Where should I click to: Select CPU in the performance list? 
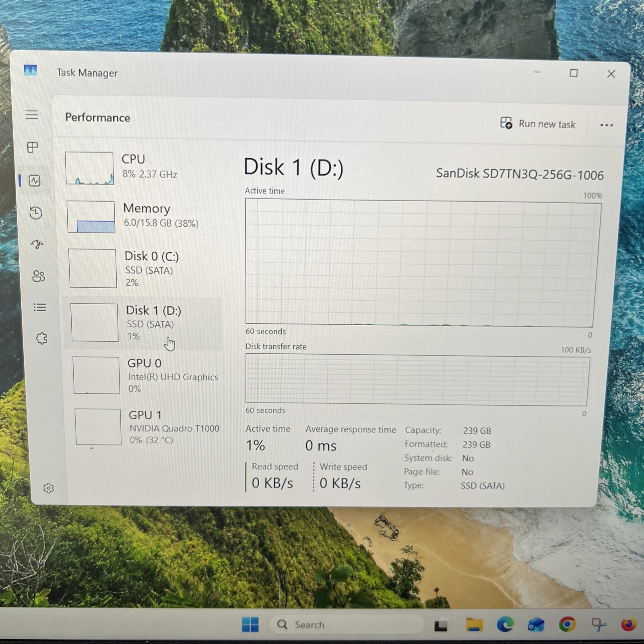pos(141,168)
